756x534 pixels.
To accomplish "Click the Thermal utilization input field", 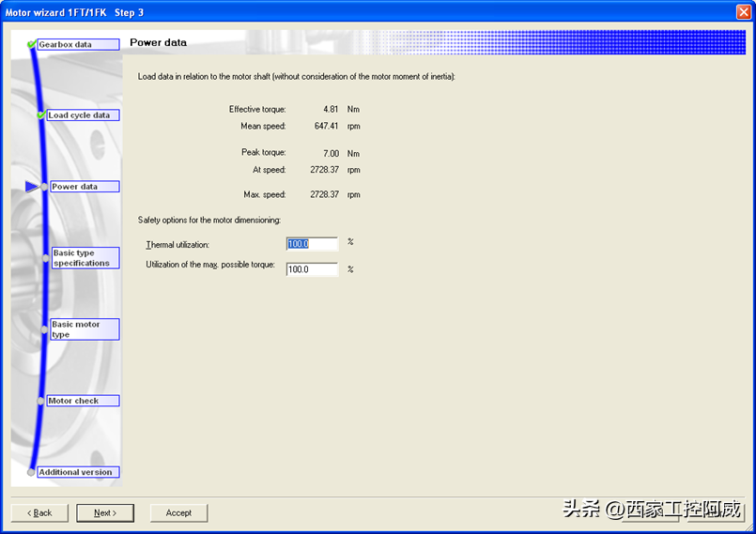I will 312,244.
